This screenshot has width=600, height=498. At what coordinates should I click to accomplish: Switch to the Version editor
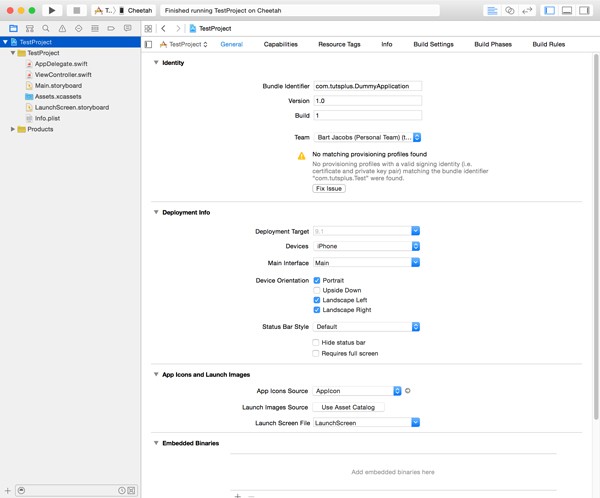click(527, 10)
